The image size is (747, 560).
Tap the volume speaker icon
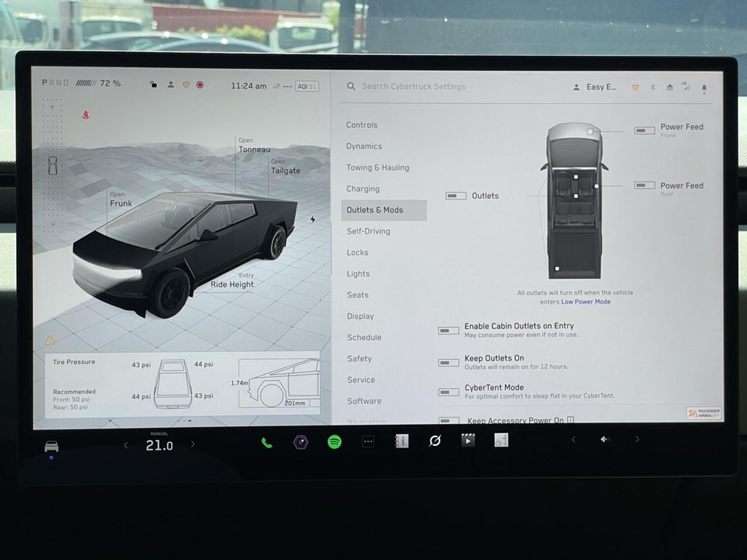pyautogui.click(x=605, y=439)
